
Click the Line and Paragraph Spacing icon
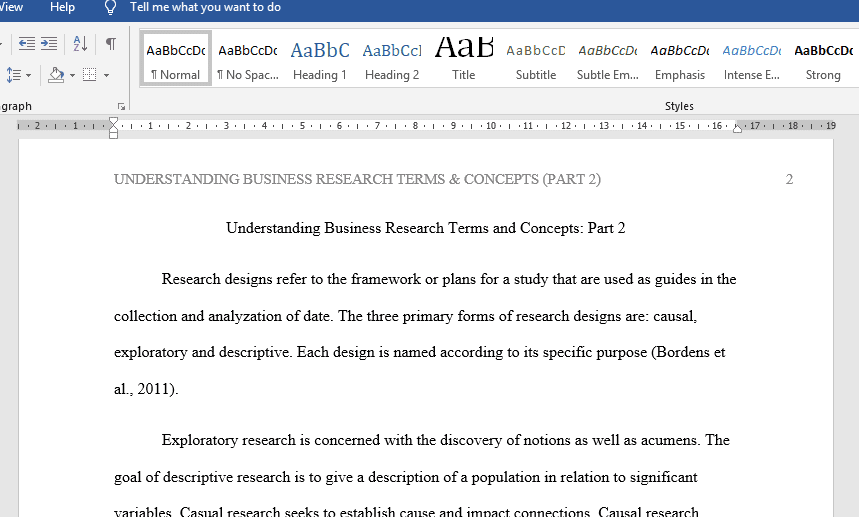(13, 74)
